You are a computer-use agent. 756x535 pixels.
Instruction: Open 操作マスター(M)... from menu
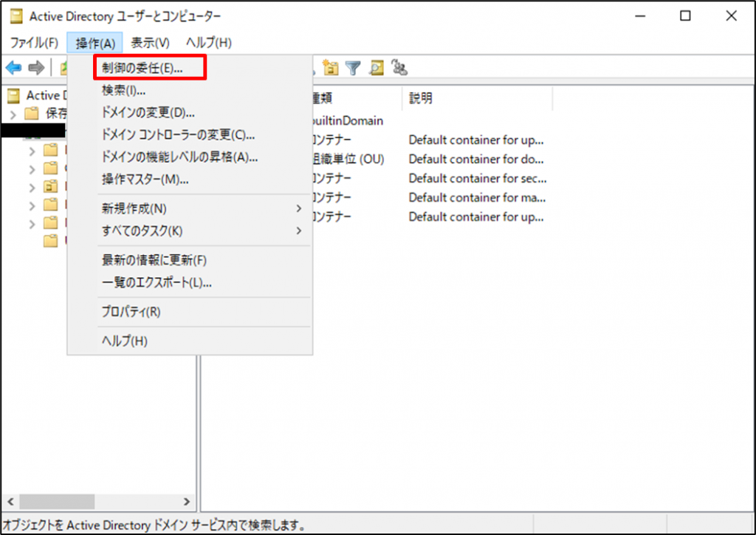190,179
